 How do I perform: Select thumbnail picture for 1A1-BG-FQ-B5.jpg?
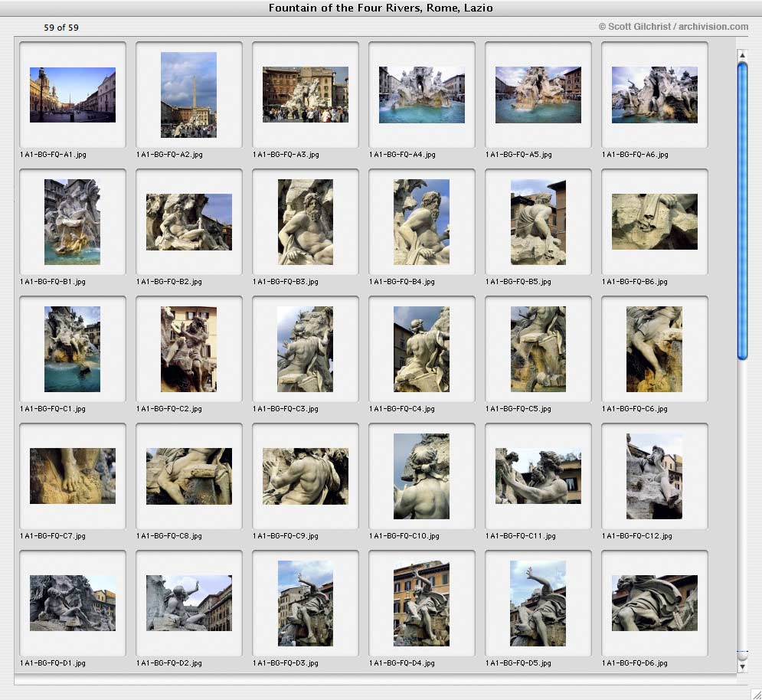tap(538, 222)
